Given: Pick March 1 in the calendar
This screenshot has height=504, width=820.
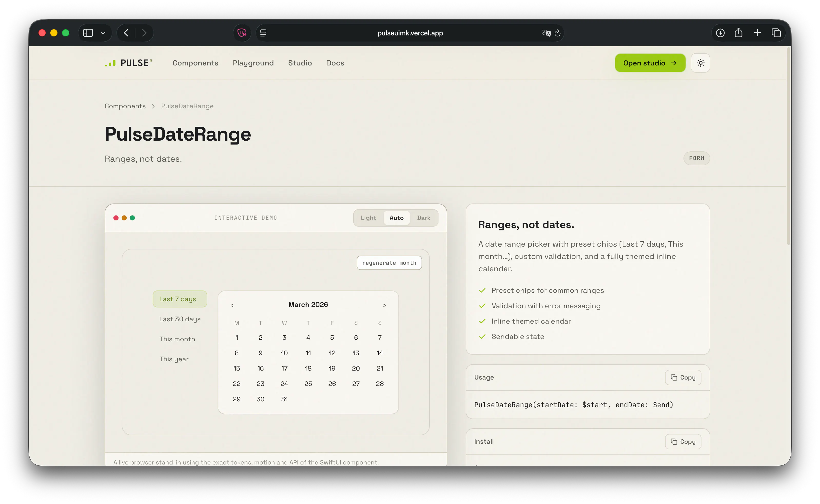Looking at the screenshot, I should (237, 338).
